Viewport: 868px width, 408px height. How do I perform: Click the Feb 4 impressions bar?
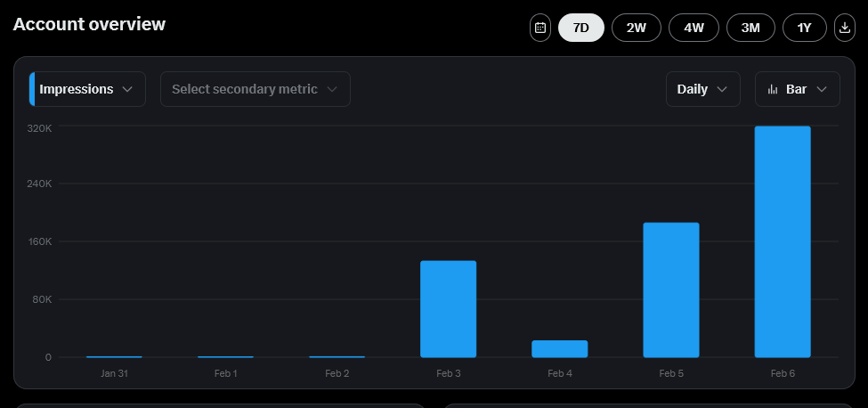[x=560, y=349]
